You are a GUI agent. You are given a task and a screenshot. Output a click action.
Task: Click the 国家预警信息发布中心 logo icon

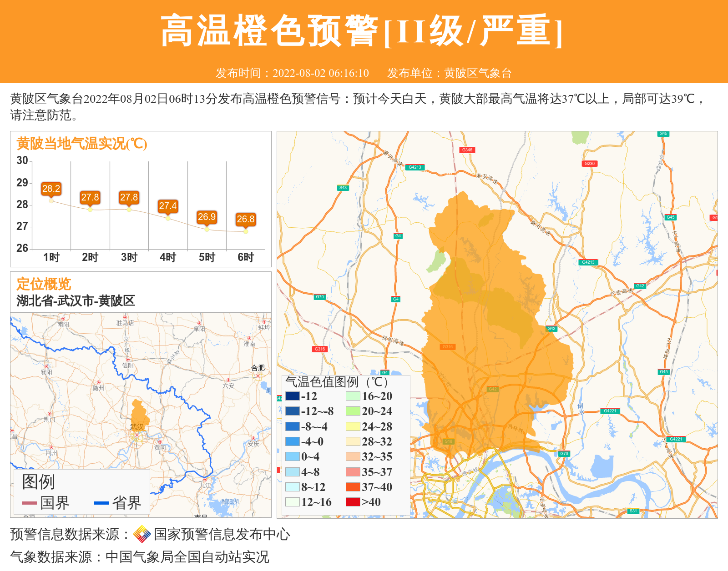pyautogui.click(x=142, y=534)
